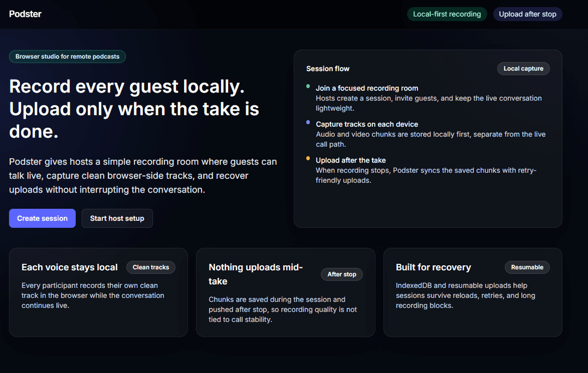Open the Nothing uploads mid-take card
Image resolution: width=588 pixels, height=373 pixels.
[x=285, y=293]
